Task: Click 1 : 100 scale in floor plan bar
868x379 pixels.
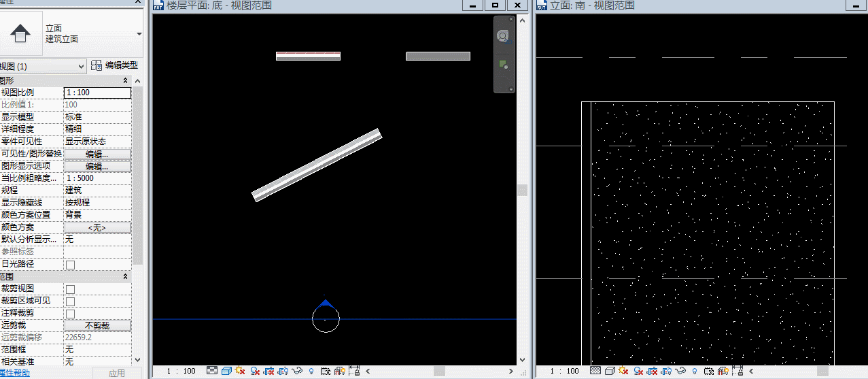Action: point(181,371)
